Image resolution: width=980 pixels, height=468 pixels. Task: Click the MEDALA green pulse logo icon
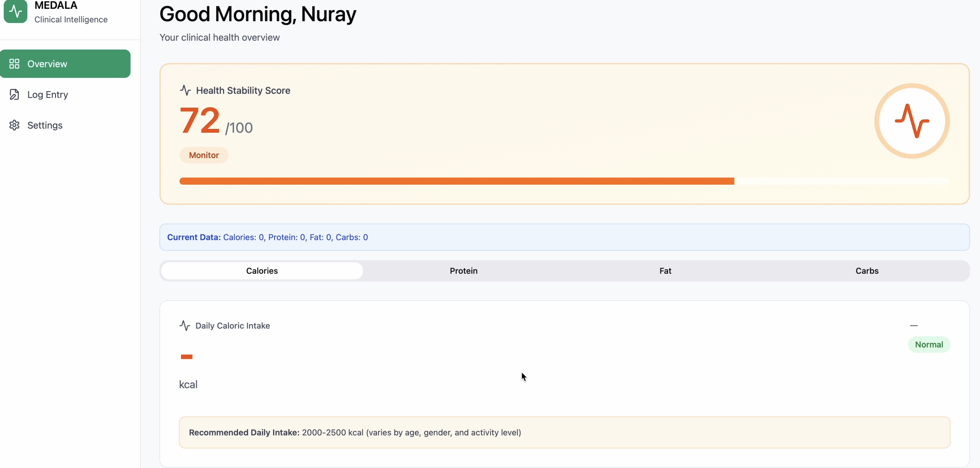[15, 11]
